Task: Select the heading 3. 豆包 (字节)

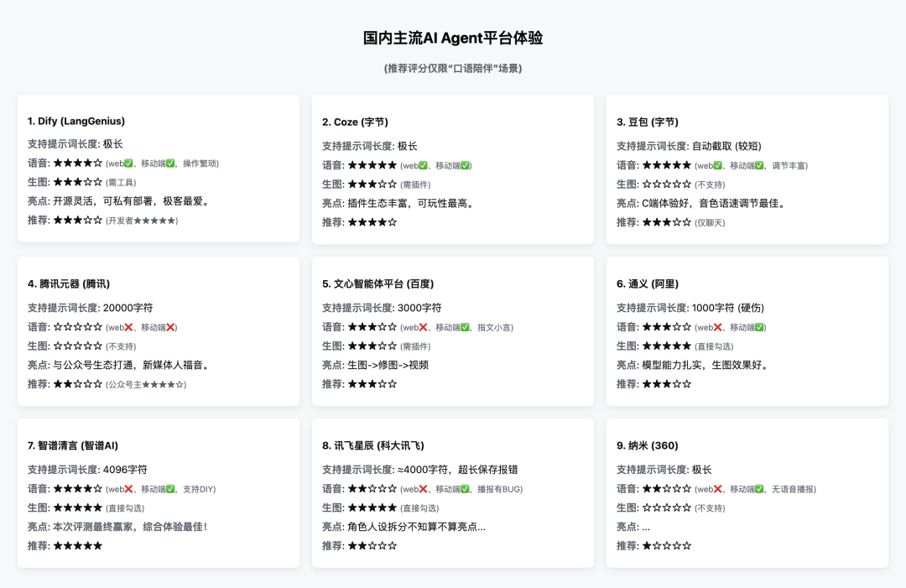Action: (647, 122)
